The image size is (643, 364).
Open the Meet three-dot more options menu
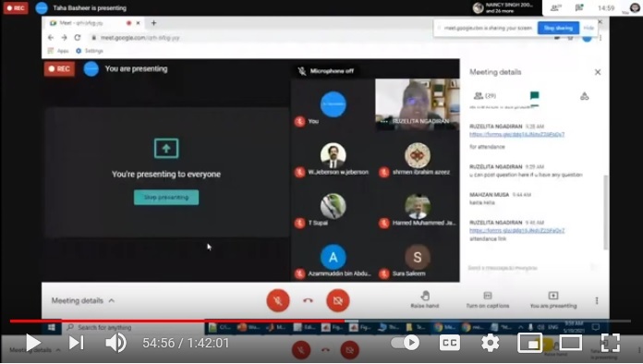597,300
